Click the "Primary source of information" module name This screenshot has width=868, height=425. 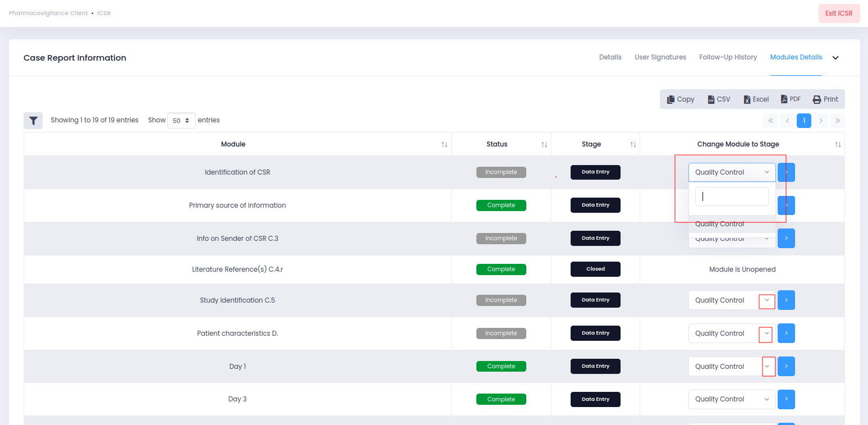click(237, 205)
